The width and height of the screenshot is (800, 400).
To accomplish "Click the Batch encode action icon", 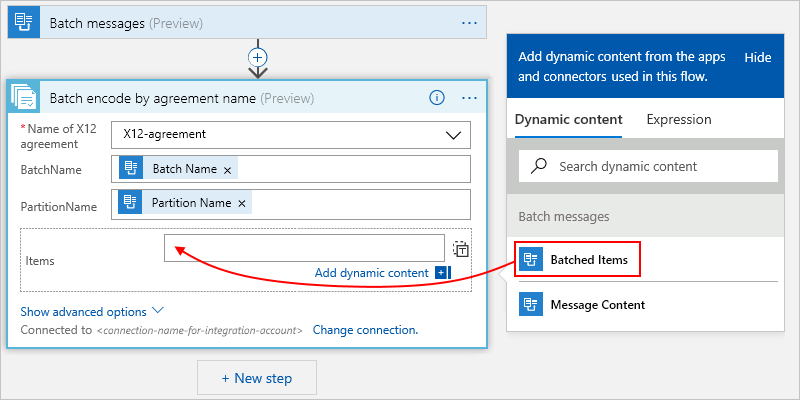I will (25, 98).
